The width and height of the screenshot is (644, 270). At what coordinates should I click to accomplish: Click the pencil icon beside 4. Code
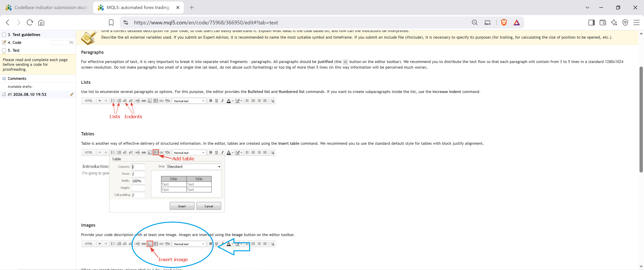pyautogui.click(x=4, y=42)
